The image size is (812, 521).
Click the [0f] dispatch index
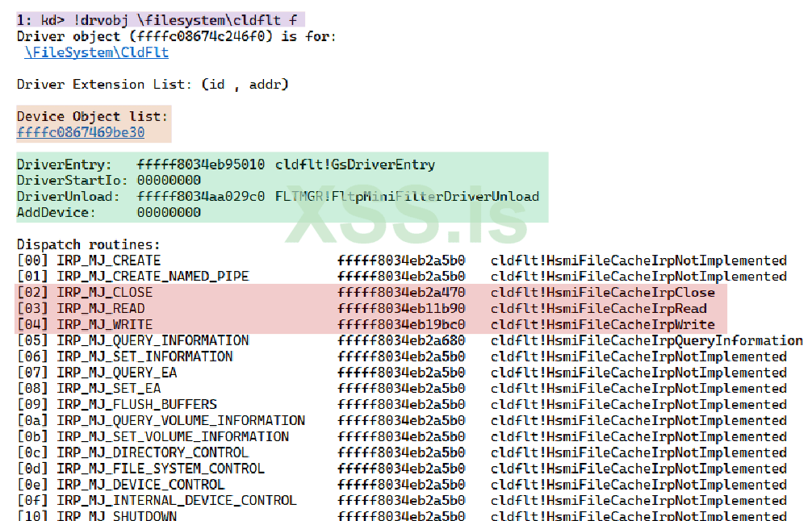[32, 501]
